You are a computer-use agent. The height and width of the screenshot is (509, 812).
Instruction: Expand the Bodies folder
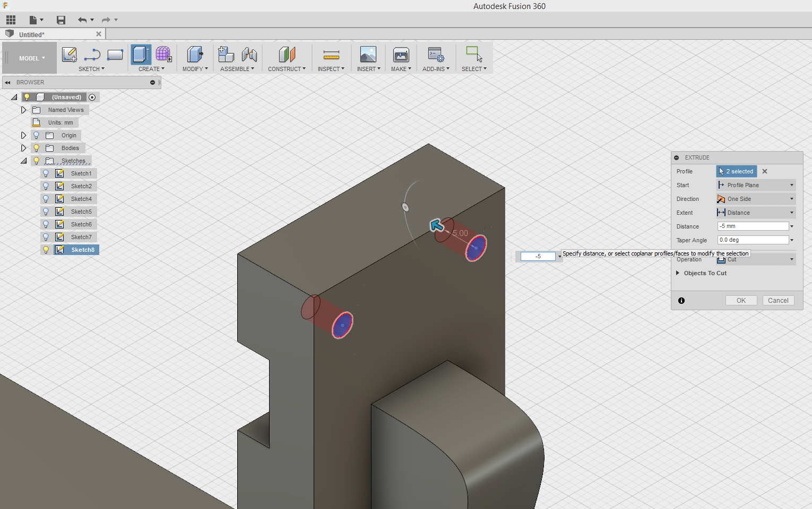tap(23, 148)
